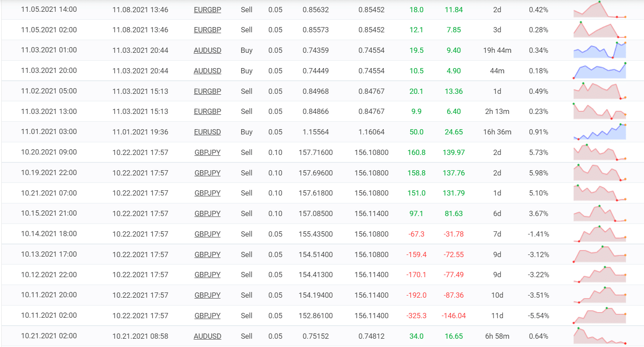644x347 pixels.
Task: Click sparkline for AUDUSD trade with 0.64% gain
Action: (599, 336)
